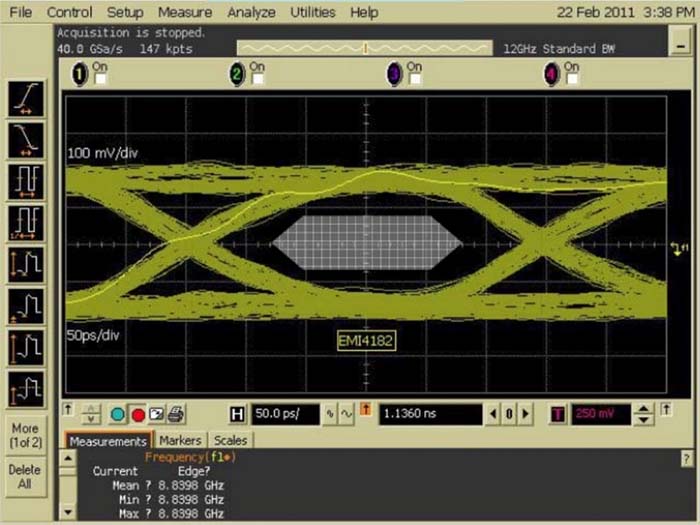Click the right arrow beside the zero delay button

pyautogui.click(x=526, y=414)
